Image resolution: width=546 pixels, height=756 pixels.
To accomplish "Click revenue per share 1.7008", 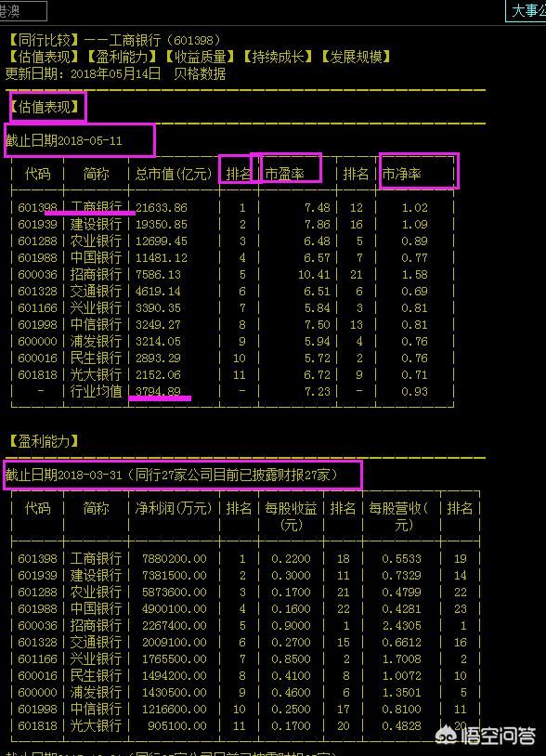I will (402, 659).
